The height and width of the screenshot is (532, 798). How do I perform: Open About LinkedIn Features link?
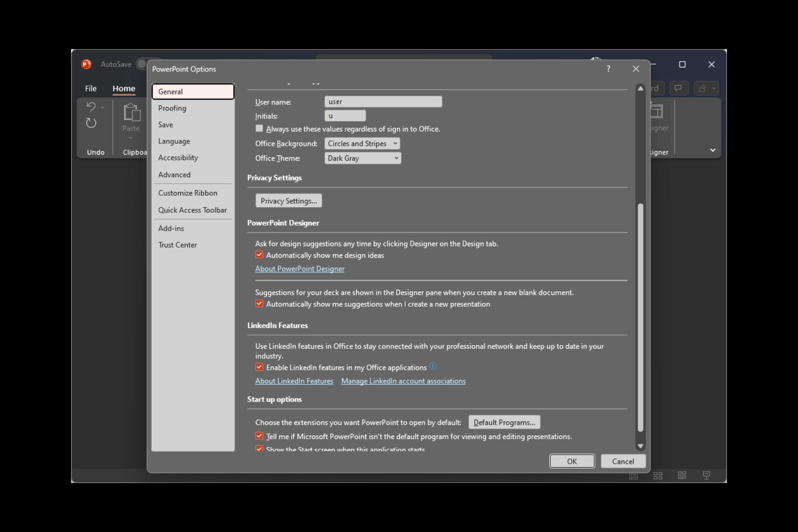[294, 381]
